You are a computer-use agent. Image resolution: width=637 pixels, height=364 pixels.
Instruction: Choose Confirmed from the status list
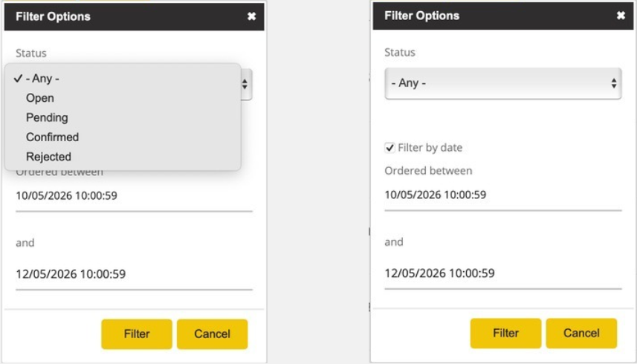pyautogui.click(x=123, y=137)
